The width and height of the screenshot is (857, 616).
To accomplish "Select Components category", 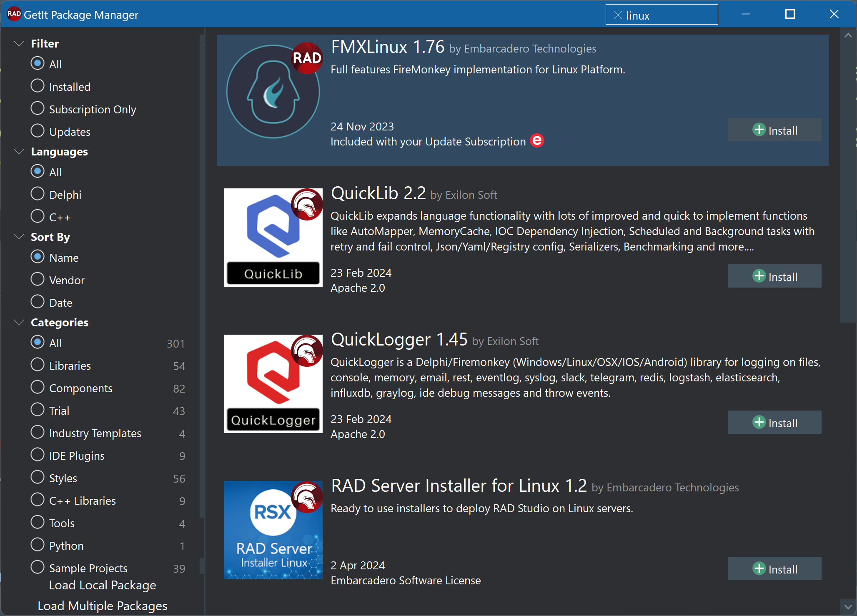I will coord(38,387).
